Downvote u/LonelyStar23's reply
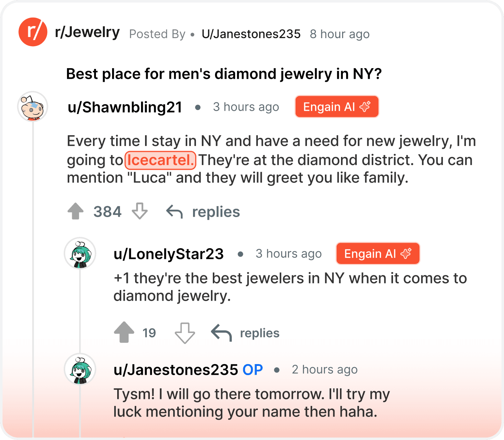This screenshot has width=504, height=440. (x=185, y=333)
